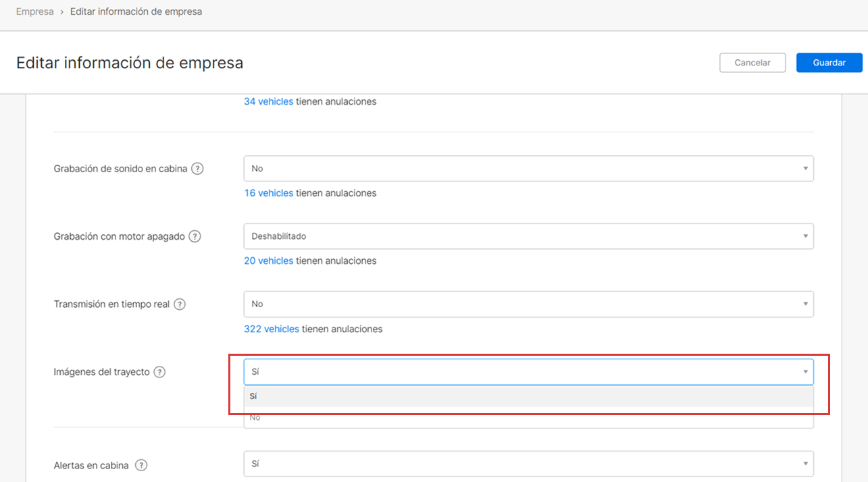Open the 322 vehicles link

[x=271, y=329]
